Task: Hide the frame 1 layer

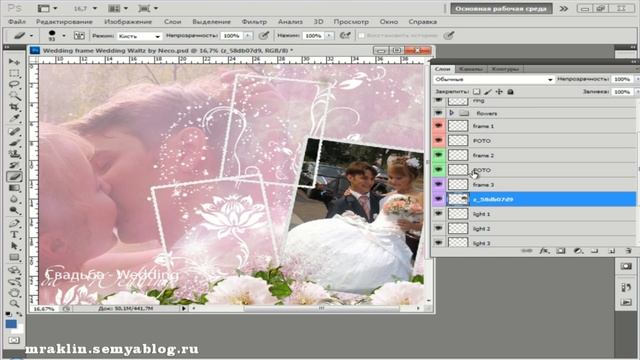Action: point(439,126)
